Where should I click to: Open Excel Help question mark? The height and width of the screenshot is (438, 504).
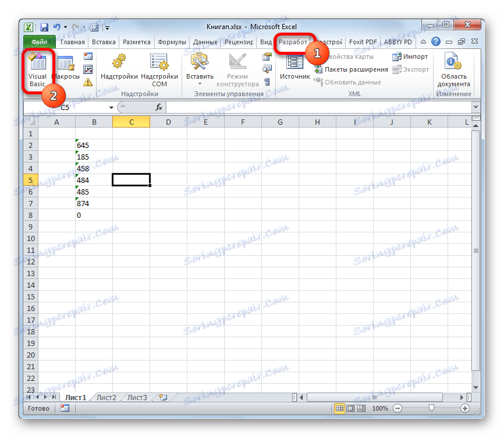point(436,41)
